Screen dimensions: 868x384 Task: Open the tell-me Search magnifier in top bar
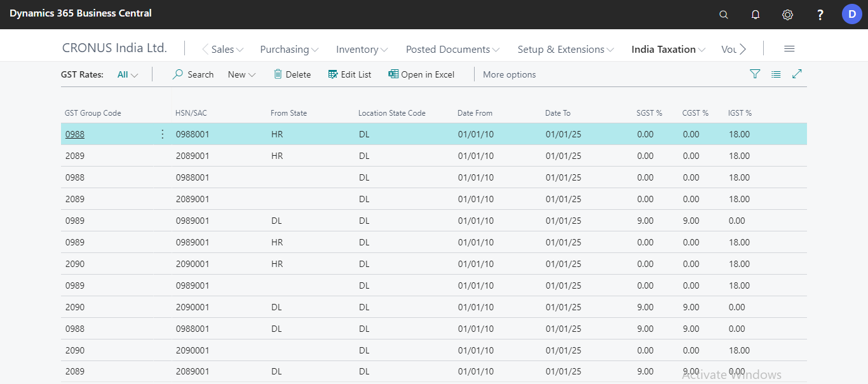coord(723,13)
